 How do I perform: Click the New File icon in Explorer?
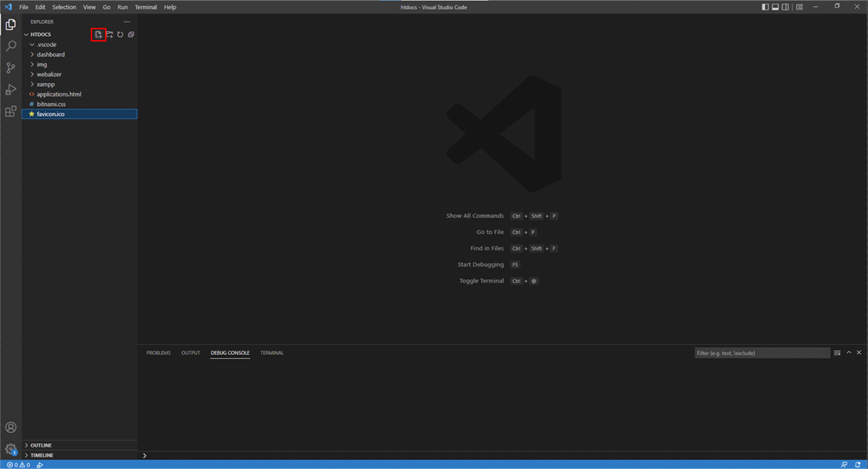(99, 34)
